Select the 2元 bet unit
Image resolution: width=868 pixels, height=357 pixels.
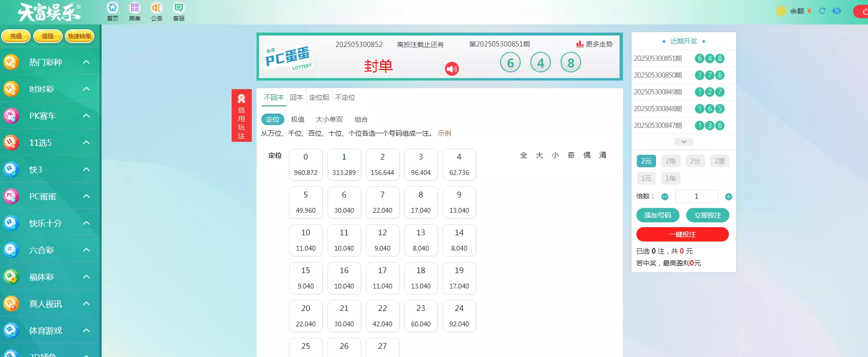646,161
